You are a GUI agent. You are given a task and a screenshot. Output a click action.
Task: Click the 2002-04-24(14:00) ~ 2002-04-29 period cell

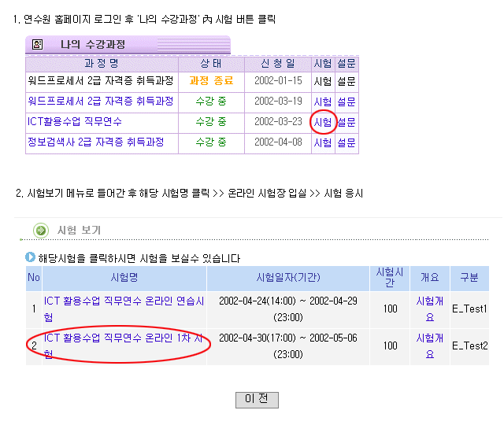point(288,309)
